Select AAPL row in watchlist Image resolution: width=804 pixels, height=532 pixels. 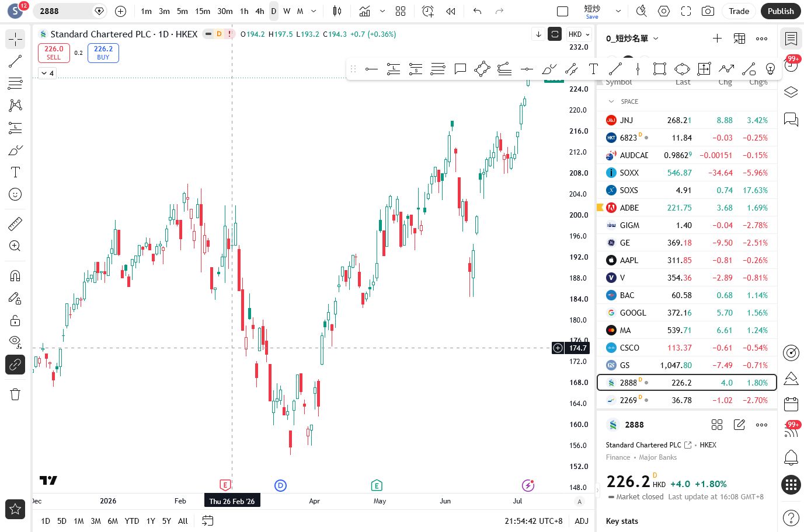[687, 260]
